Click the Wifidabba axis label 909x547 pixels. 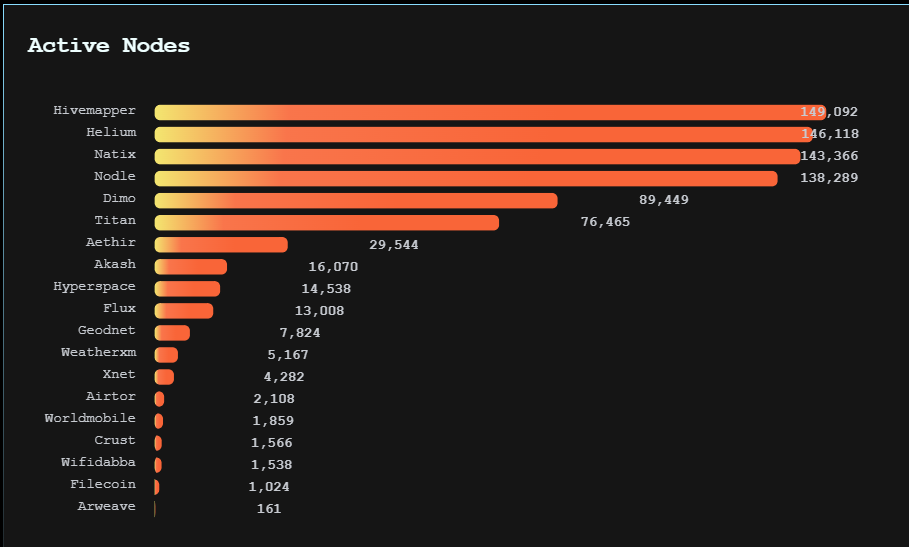98,463
